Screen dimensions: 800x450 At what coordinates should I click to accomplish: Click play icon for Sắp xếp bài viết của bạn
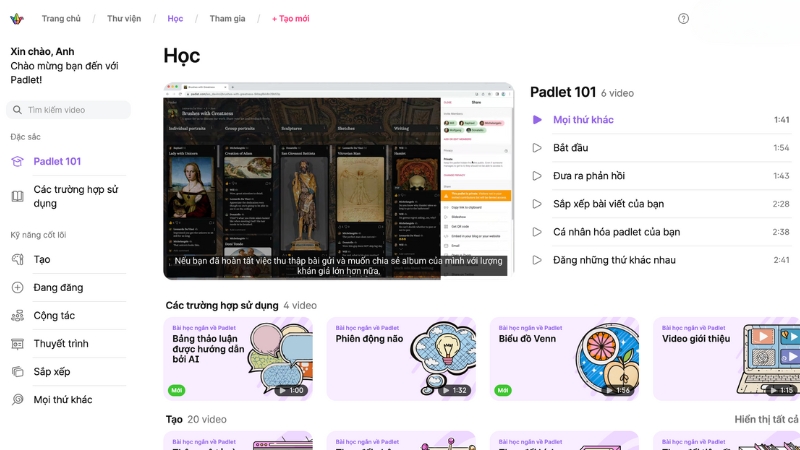click(537, 204)
